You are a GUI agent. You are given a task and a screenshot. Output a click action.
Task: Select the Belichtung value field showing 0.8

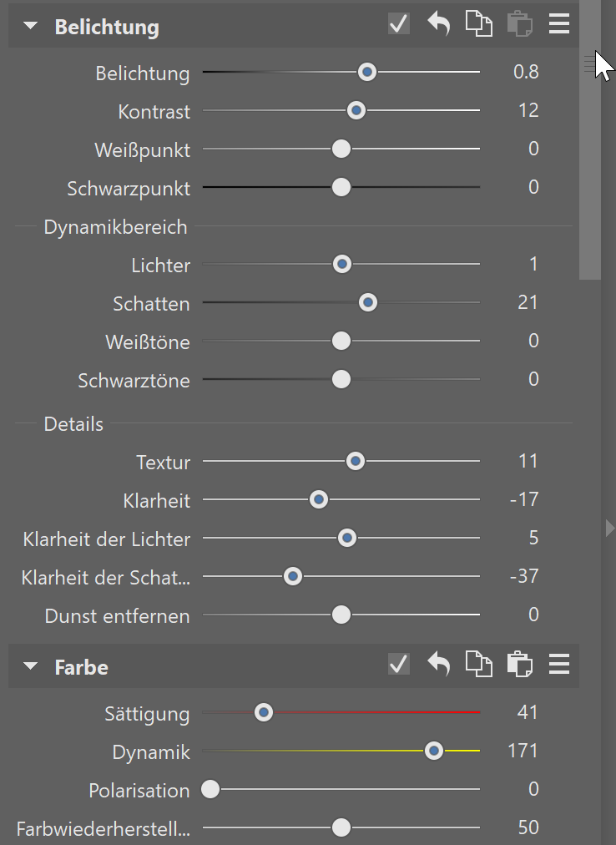point(526,72)
